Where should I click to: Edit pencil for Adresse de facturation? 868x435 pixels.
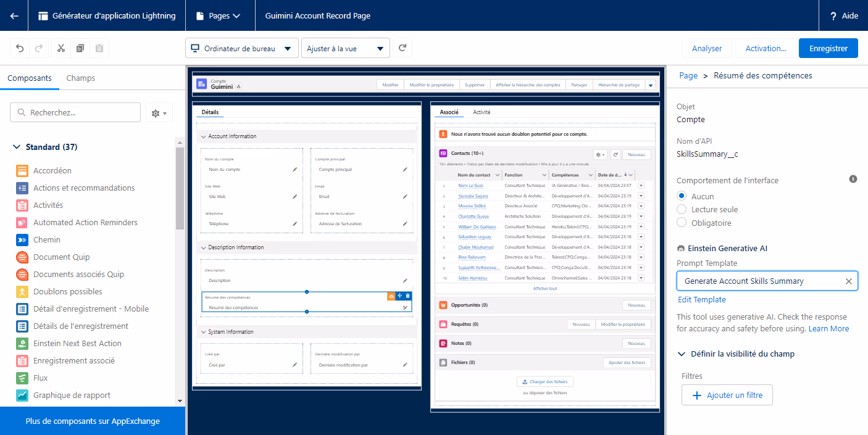[x=405, y=223]
